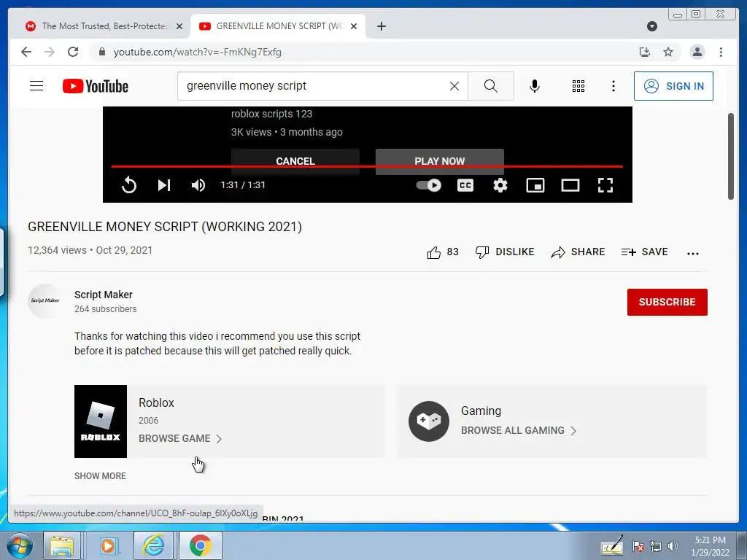Open the Action Center flag icon
This screenshot has width=747, height=560.
click(x=638, y=546)
